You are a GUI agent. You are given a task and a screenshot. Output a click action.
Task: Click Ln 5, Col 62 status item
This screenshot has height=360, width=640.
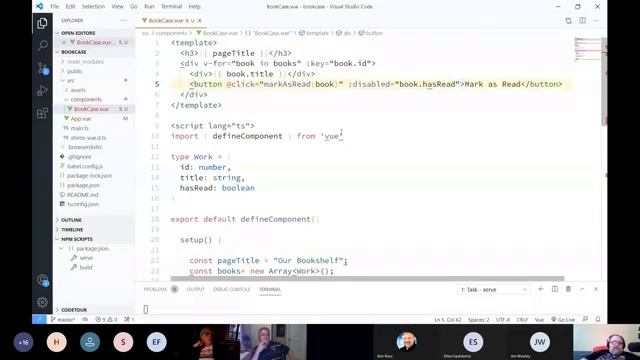click(447, 320)
